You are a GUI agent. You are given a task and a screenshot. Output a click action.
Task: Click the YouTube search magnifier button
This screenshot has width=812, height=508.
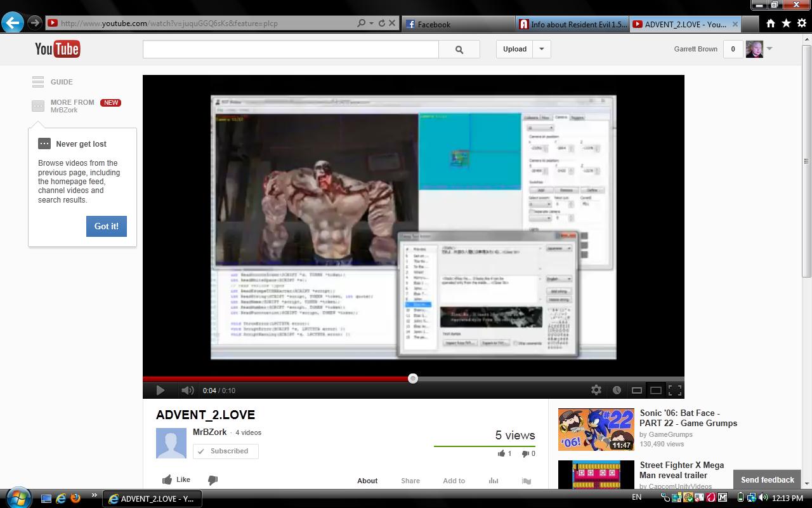459,49
